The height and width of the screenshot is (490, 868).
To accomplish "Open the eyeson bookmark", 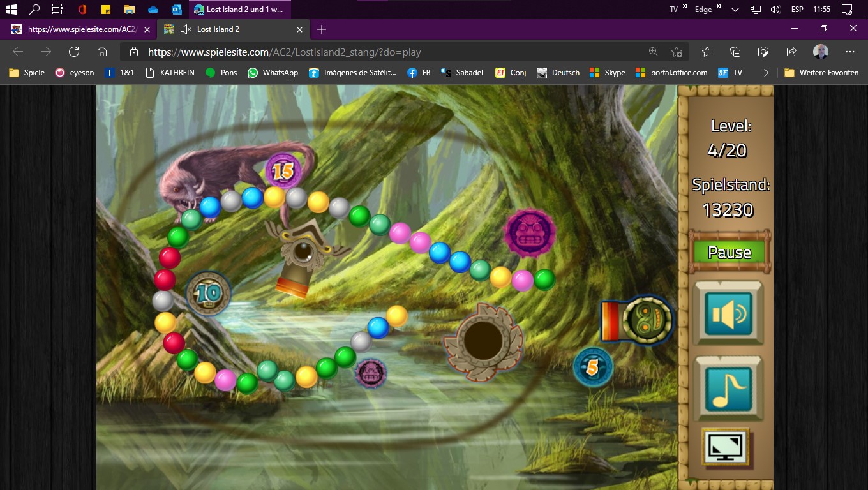I will point(75,73).
